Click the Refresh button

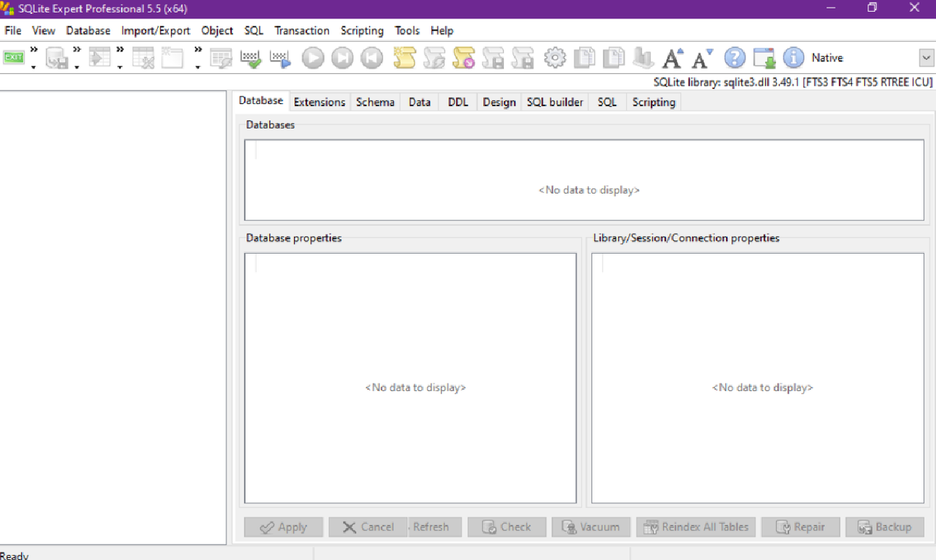pos(434,527)
